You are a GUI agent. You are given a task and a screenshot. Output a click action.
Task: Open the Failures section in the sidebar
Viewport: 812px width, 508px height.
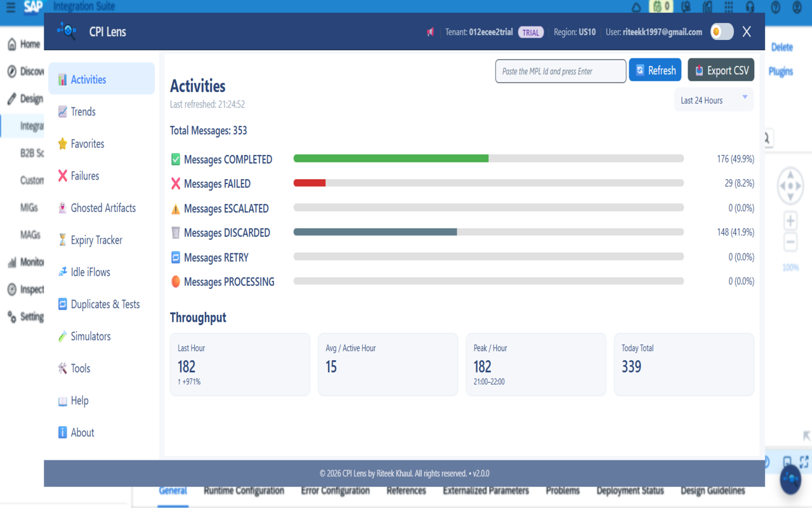(x=85, y=175)
